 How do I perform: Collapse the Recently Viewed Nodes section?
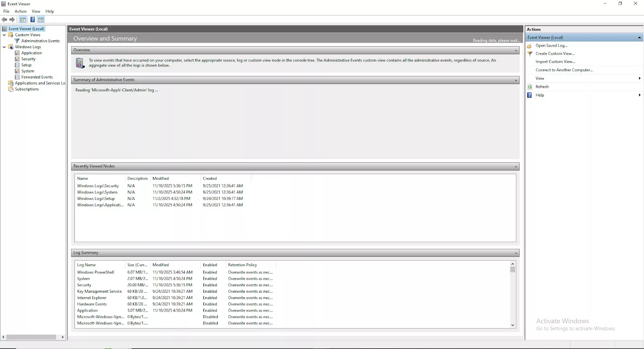(x=516, y=166)
